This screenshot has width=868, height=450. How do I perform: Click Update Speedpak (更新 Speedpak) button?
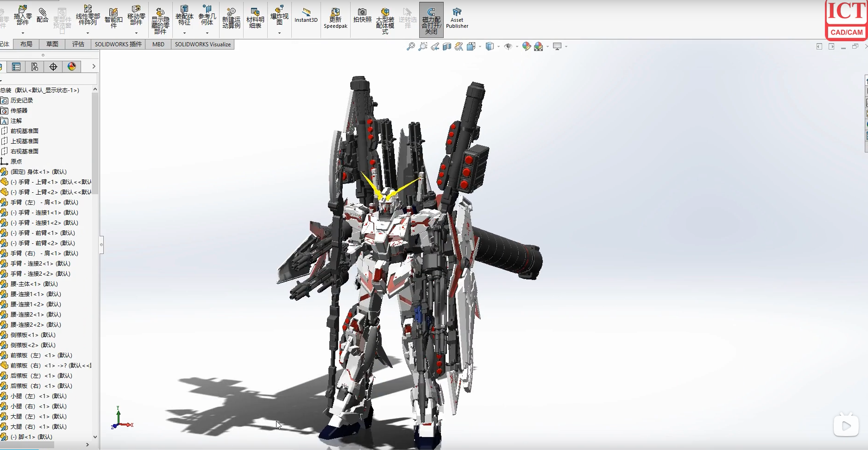click(335, 18)
